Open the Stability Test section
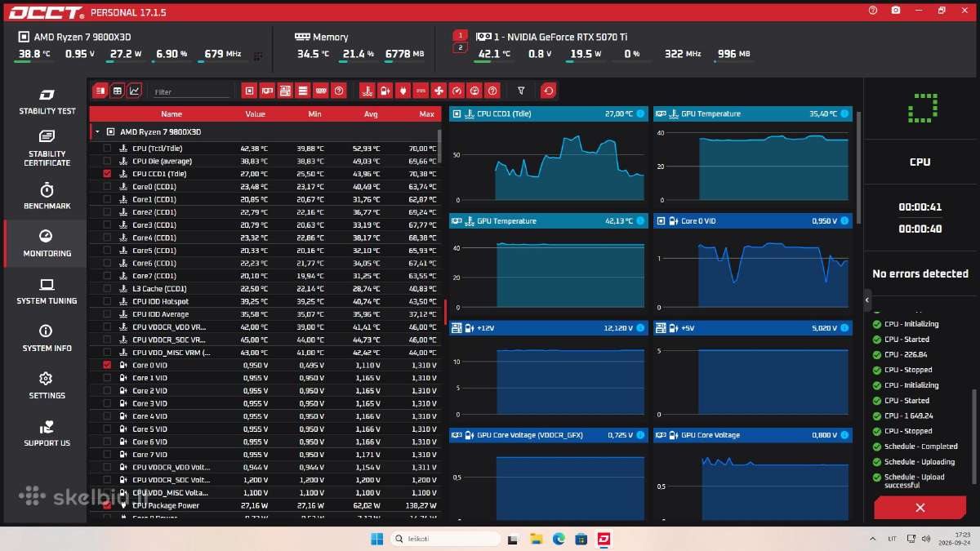Viewport: 980px width, 551px height. [x=47, y=101]
